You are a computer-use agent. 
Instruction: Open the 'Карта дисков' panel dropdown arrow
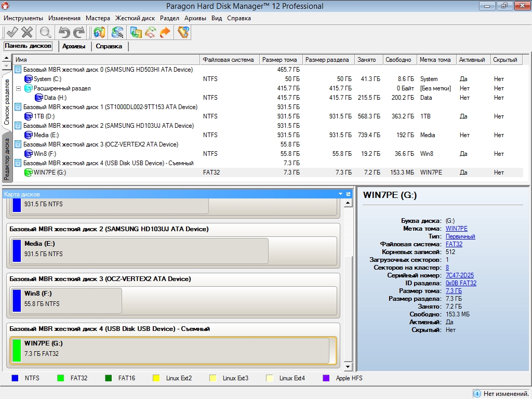pos(340,194)
